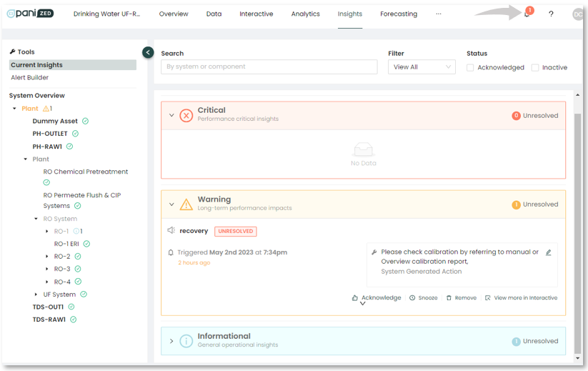Expand the Informational insights section
Image resolution: width=588 pixels, height=371 pixels.
(171, 341)
